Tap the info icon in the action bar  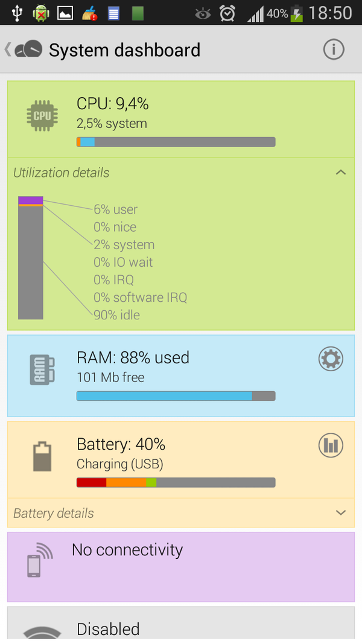334,49
